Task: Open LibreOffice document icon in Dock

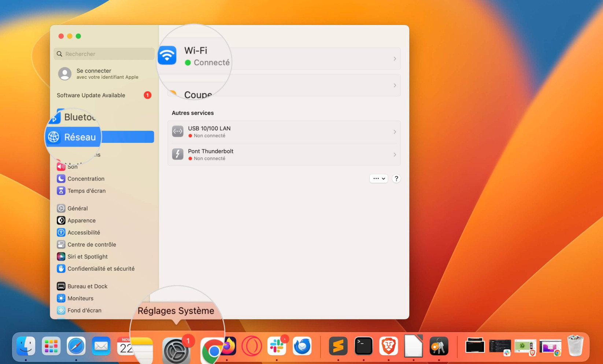Action: coord(413,346)
